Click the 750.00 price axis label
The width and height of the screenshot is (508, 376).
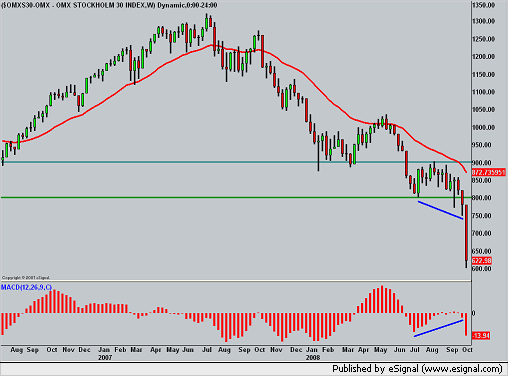pyautogui.click(x=482, y=216)
